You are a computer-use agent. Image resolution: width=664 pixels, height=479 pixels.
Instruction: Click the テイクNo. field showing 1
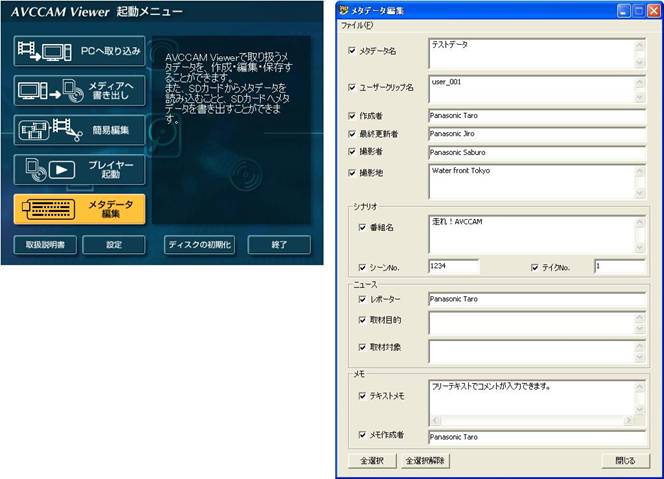pyautogui.click(x=620, y=266)
